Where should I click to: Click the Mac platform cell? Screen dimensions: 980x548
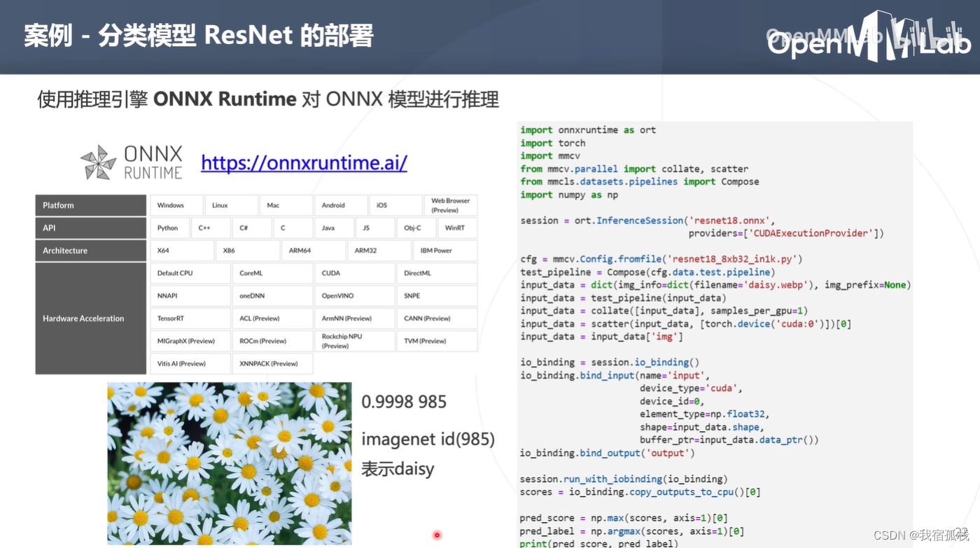[x=286, y=205]
